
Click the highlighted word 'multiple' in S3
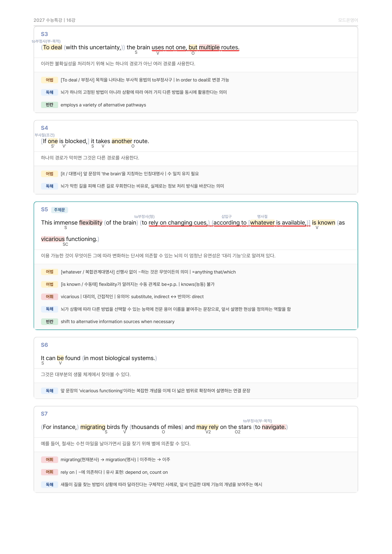coord(209,47)
